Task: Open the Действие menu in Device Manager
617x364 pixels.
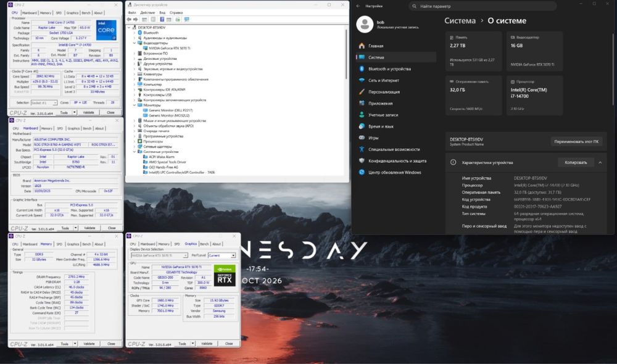Action: click(x=147, y=12)
